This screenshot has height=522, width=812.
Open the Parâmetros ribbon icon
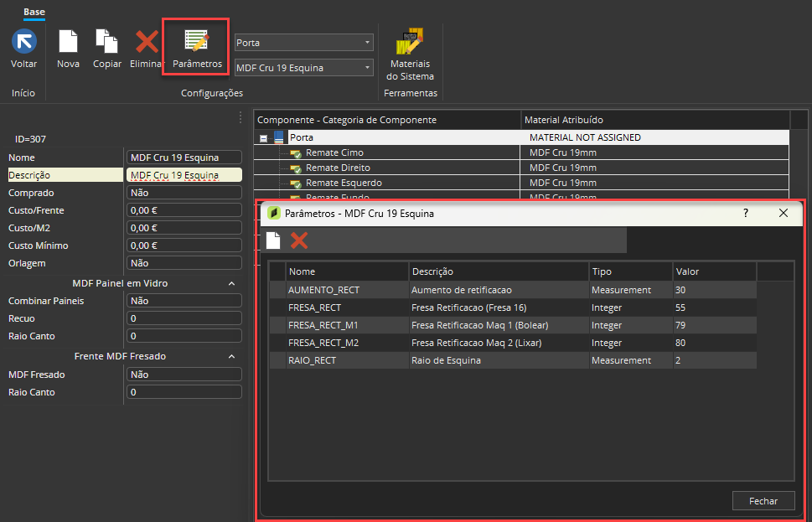click(197, 41)
